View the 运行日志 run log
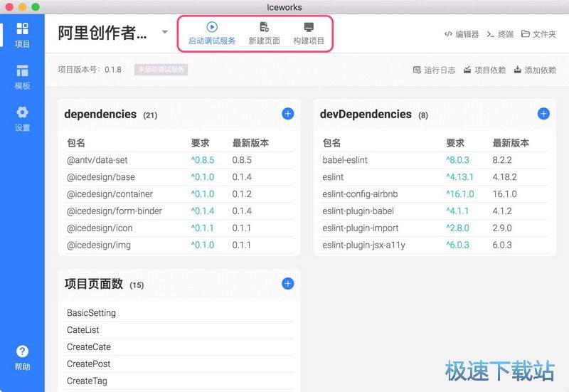This screenshot has width=569, height=392. (x=434, y=70)
